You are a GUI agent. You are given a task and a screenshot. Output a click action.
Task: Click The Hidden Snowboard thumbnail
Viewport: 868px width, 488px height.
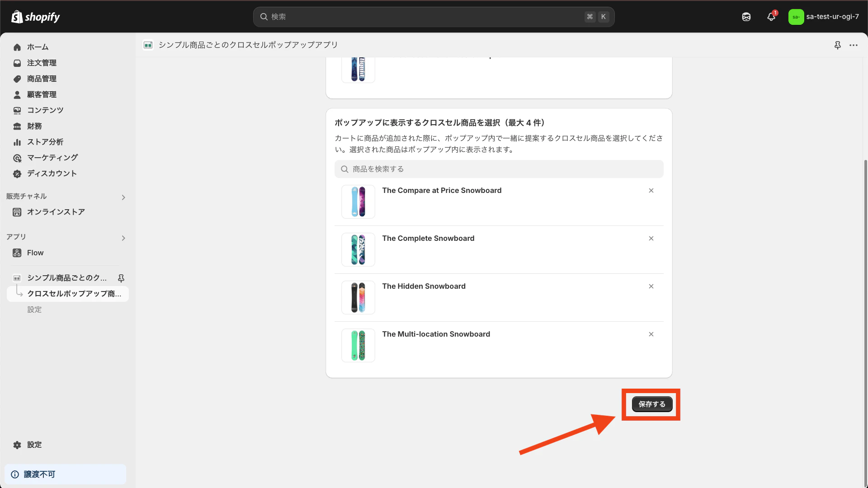(358, 297)
